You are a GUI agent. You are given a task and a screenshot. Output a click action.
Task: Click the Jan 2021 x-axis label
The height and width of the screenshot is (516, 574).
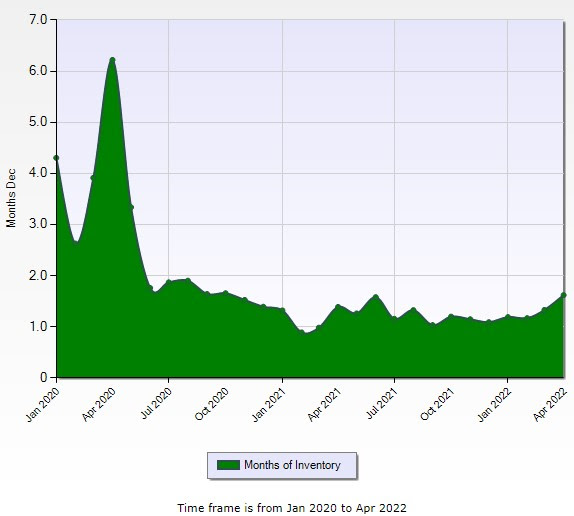coord(269,405)
